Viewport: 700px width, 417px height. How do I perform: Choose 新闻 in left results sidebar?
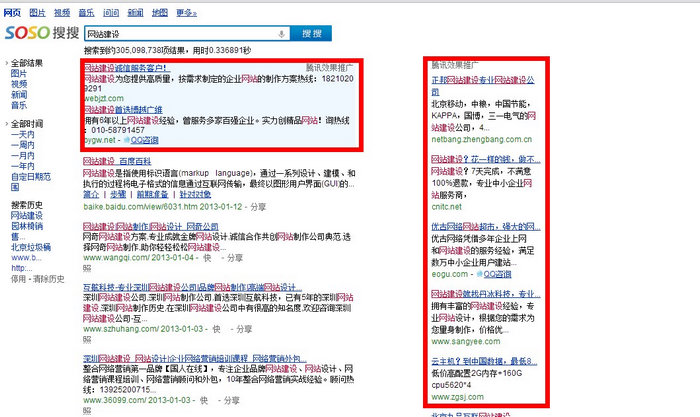19,95
